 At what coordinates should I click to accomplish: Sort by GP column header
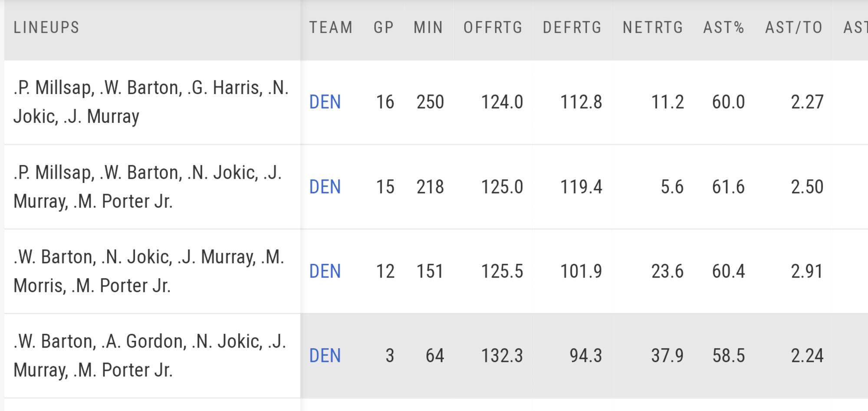[x=384, y=28]
